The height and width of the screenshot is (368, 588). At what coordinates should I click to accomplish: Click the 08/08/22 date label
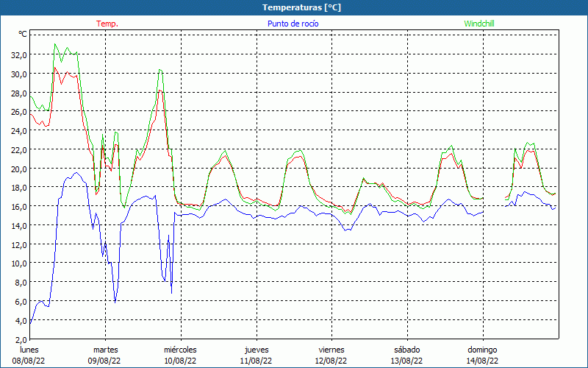pyautogui.click(x=29, y=361)
